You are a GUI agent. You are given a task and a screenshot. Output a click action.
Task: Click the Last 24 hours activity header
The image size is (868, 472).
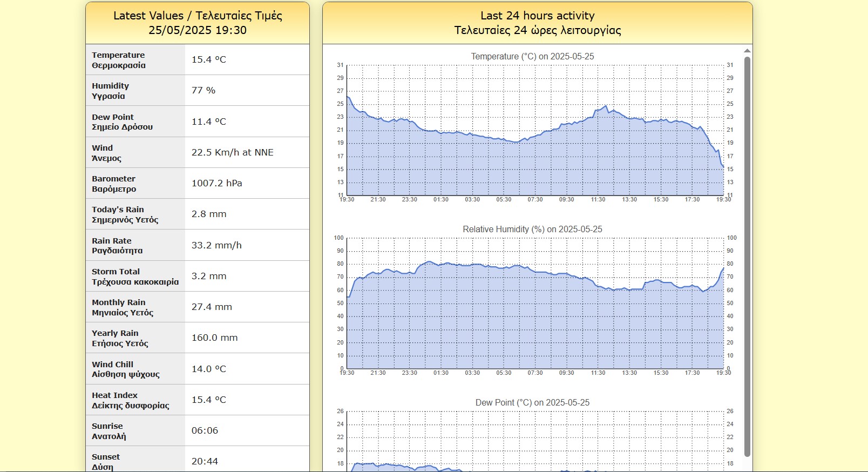click(538, 23)
